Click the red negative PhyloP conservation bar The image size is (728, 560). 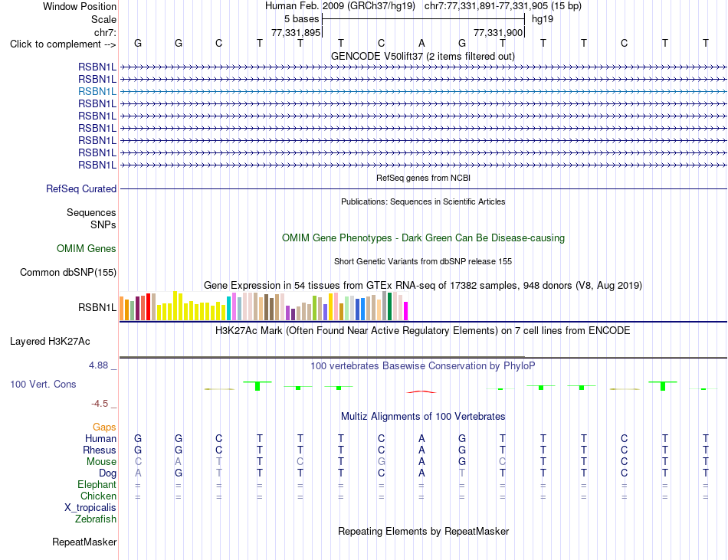pyautogui.click(x=421, y=392)
